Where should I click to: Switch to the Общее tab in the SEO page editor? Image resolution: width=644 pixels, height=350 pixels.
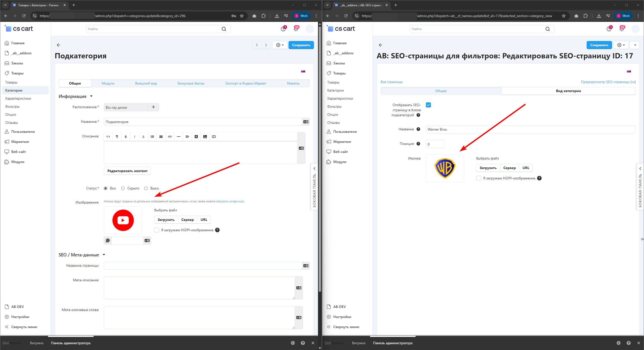coord(441,91)
